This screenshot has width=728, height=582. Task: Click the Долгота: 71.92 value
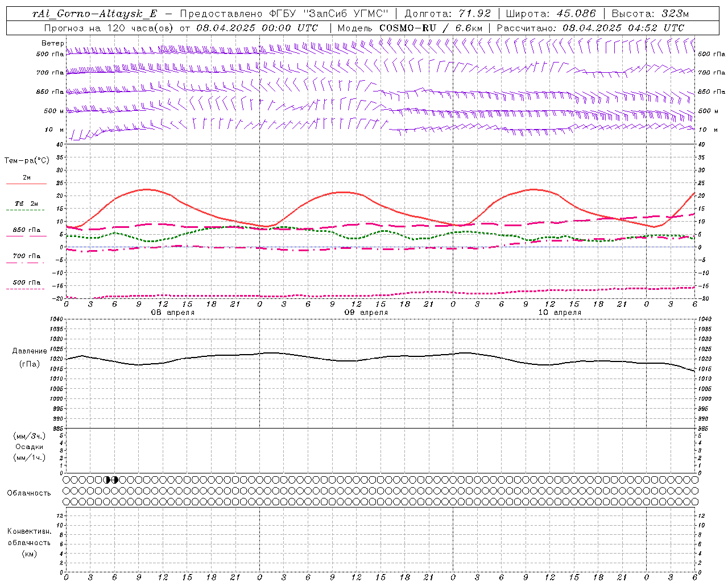[x=448, y=14]
